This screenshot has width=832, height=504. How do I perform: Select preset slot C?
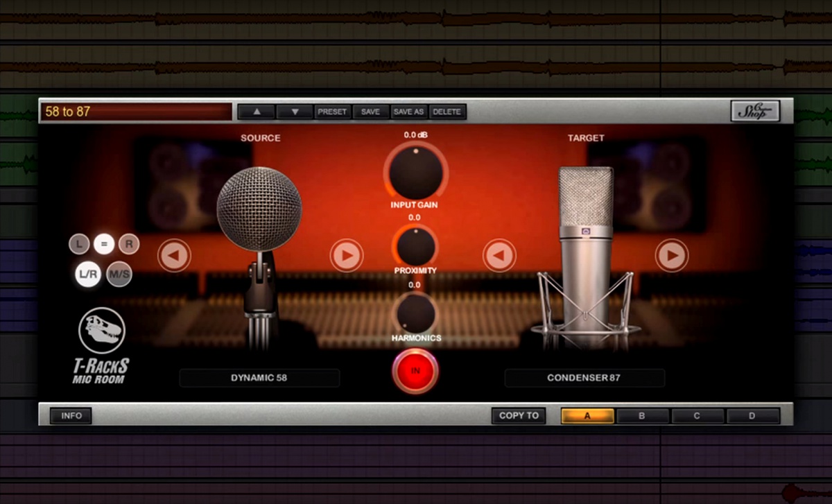[697, 416]
